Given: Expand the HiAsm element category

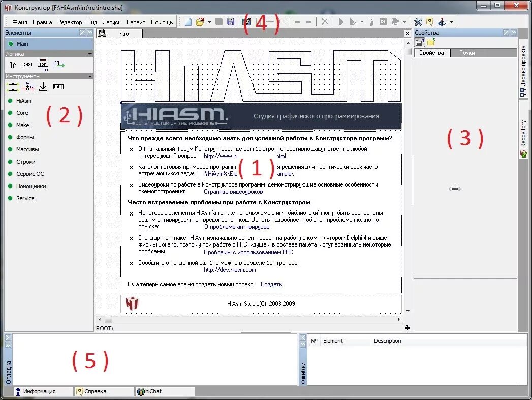Looking at the screenshot, I should (23, 101).
